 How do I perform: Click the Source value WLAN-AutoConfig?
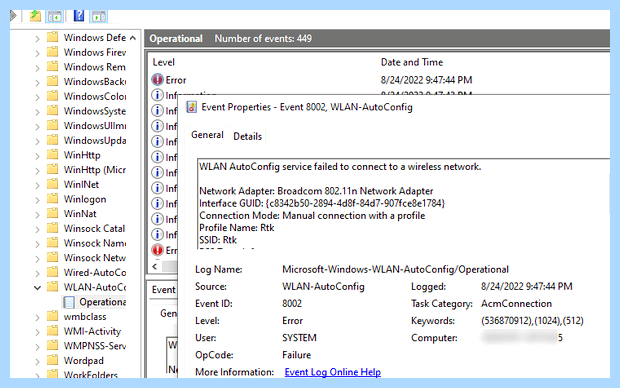tap(323, 286)
